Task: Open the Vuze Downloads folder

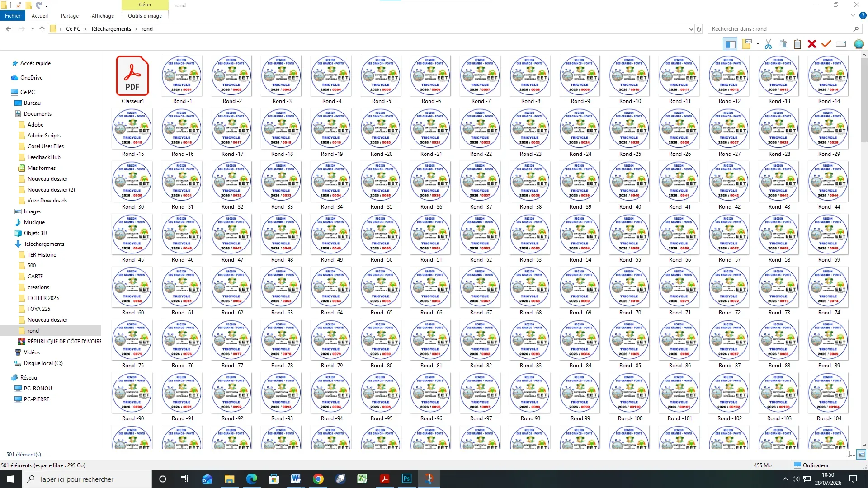Action: (x=47, y=201)
